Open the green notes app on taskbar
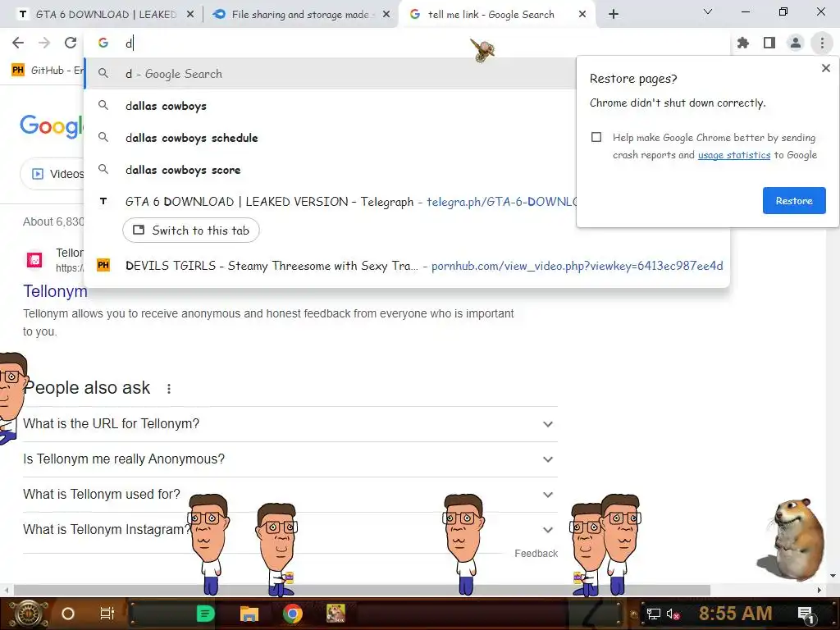Image resolution: width=840 pixels, height=630 pixels. click(205, 614)
